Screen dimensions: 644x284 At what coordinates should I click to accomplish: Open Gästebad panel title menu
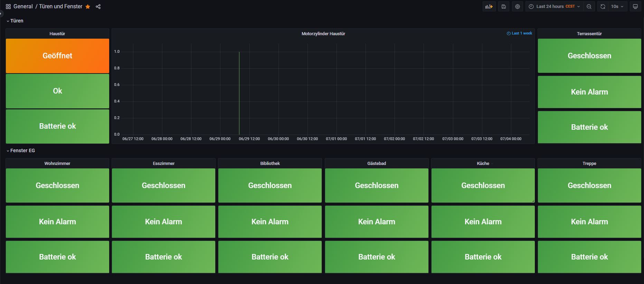coord(377,163)
